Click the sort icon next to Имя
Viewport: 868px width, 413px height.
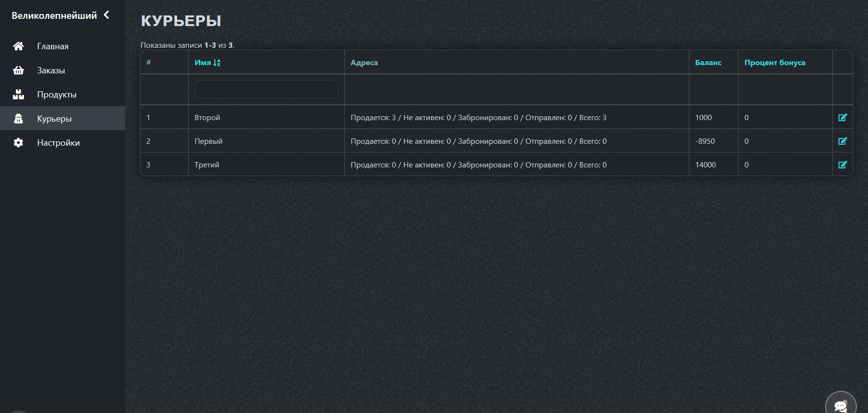coord(217,63)
